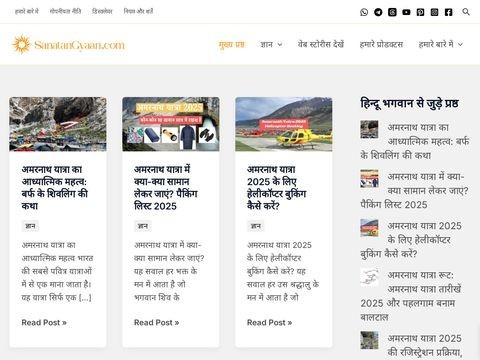Click the third link in the top bar
The image size is (480, 360).
coord(102,11)
